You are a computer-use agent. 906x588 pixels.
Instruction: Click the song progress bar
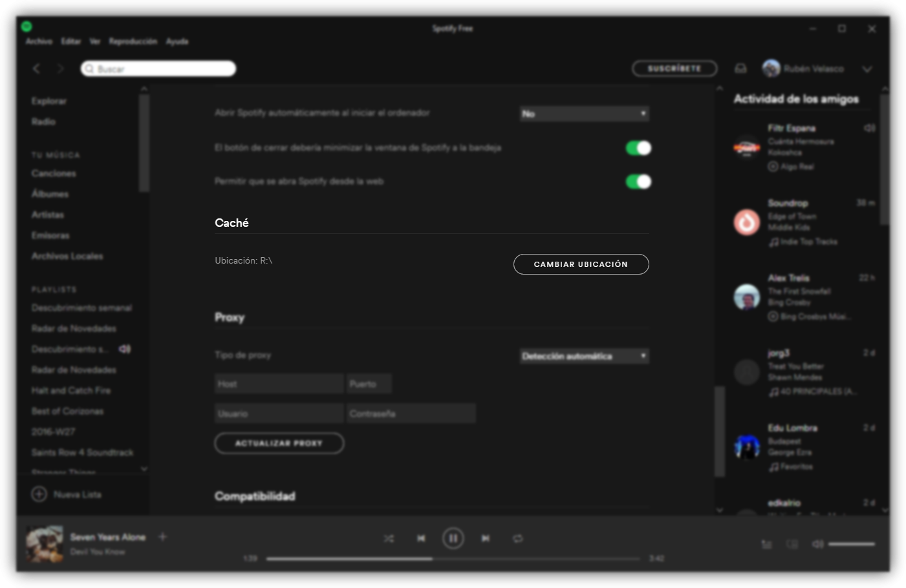(453, 559)
